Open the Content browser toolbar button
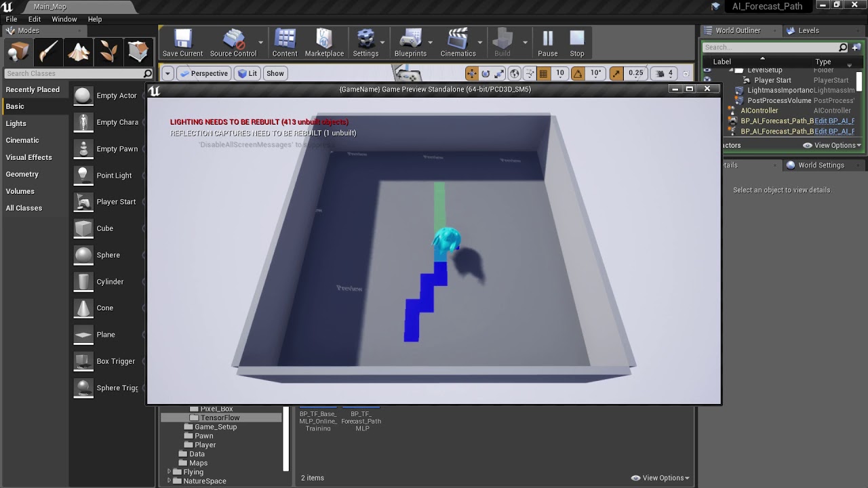Image resolution: width=868 pixels, height=488 pixels. tap(285, 43)
